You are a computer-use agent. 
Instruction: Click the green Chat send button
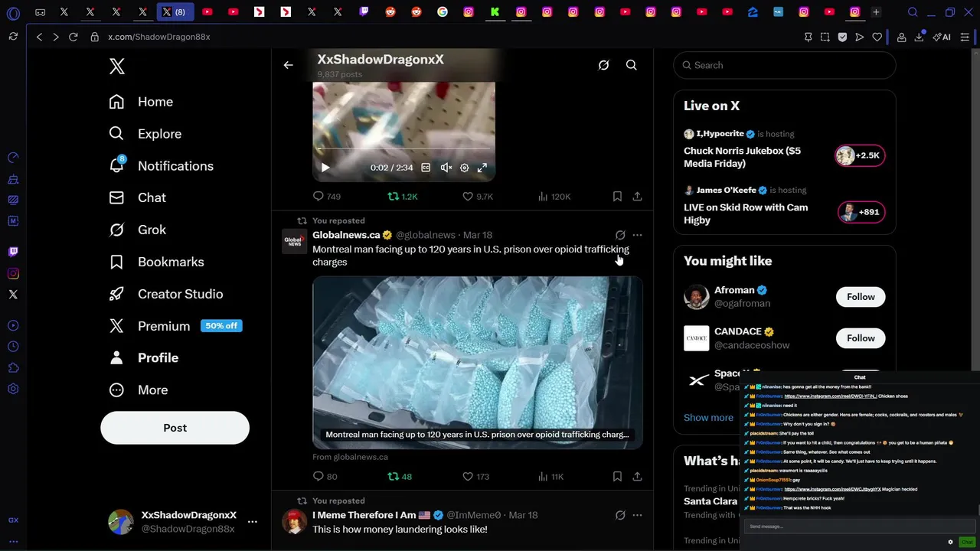point(967,542)
